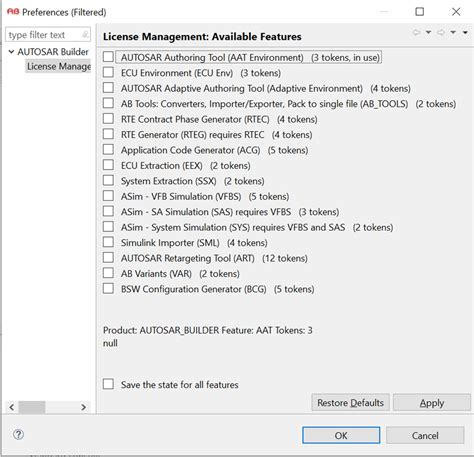474x457 pixels.
Task: Click the tree panel scroll right arrow
Action: [x=83, y=407]
